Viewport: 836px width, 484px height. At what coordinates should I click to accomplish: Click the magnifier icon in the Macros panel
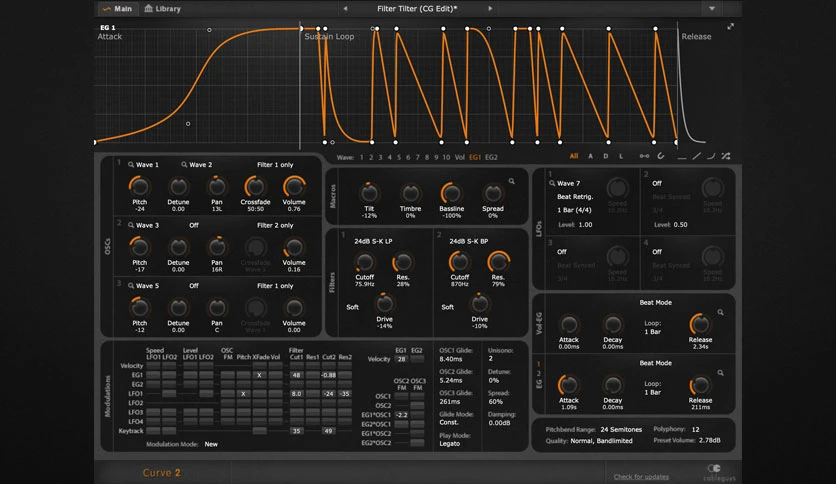pos(511,181)
